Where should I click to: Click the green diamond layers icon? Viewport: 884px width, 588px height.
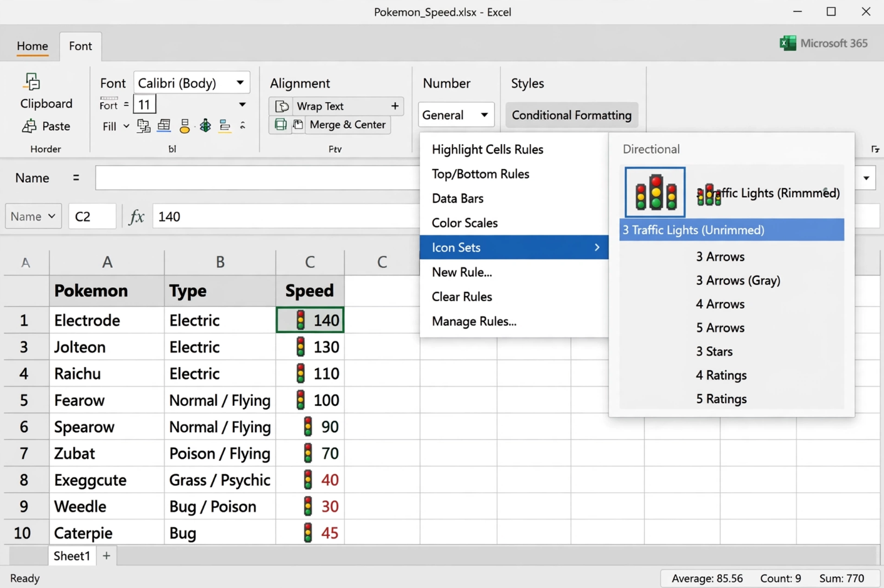[x=205, y=126]
